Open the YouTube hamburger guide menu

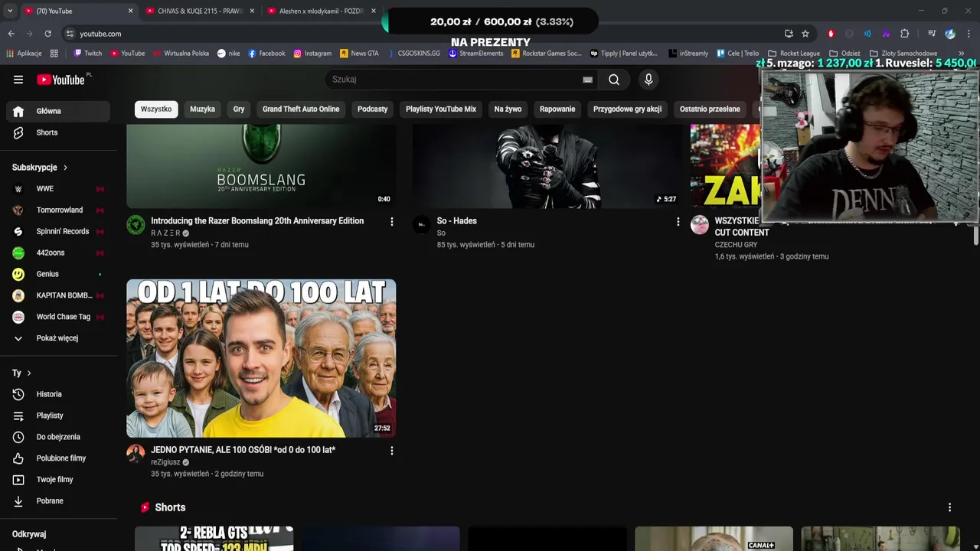(x=18, y=80)
